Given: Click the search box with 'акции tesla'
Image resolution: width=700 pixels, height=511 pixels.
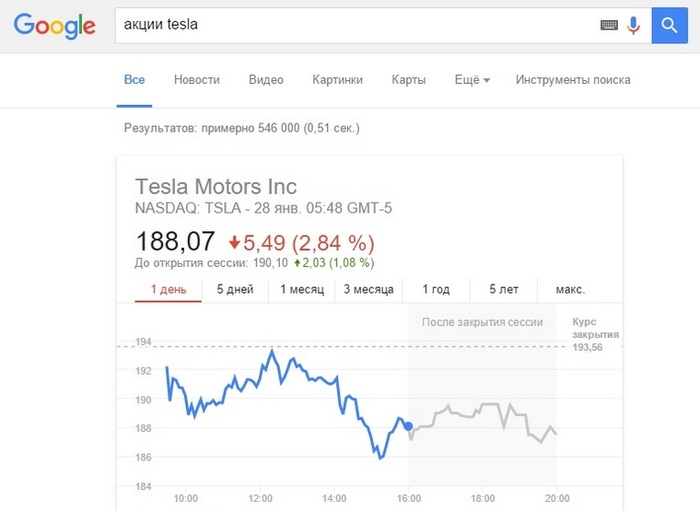Looking at the screenshot, I should [x=357, y=25].
